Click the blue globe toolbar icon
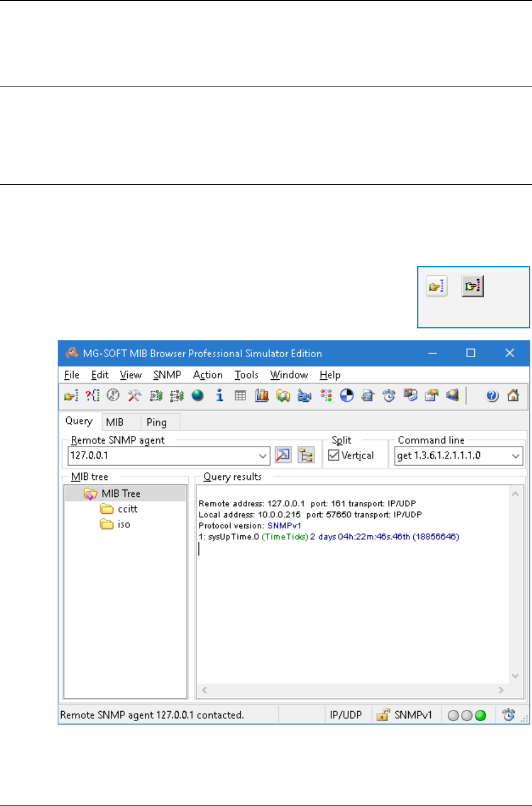Image resolution: width=532 pixels, height=806 pixels. [198, 396]
